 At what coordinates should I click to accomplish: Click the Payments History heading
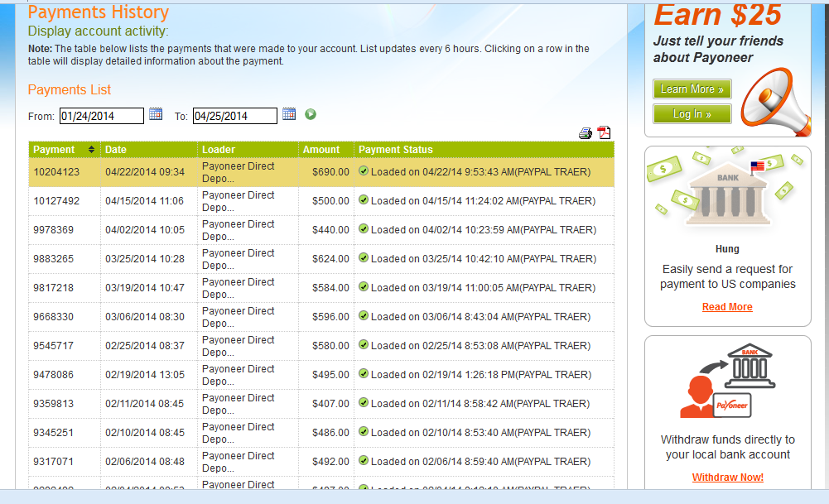(99, 12)
